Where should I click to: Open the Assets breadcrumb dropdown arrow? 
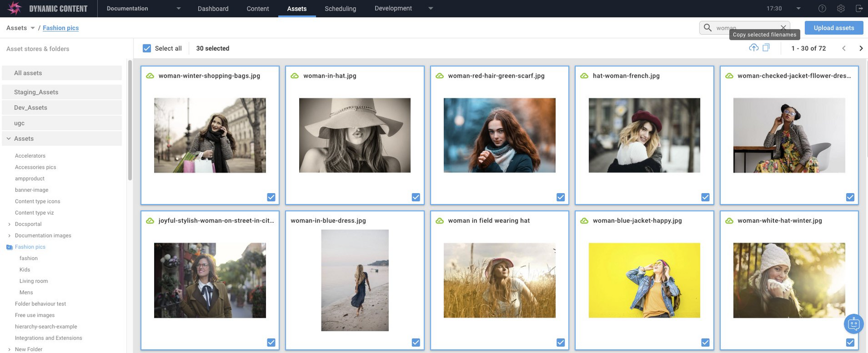(x=32, y=28)
